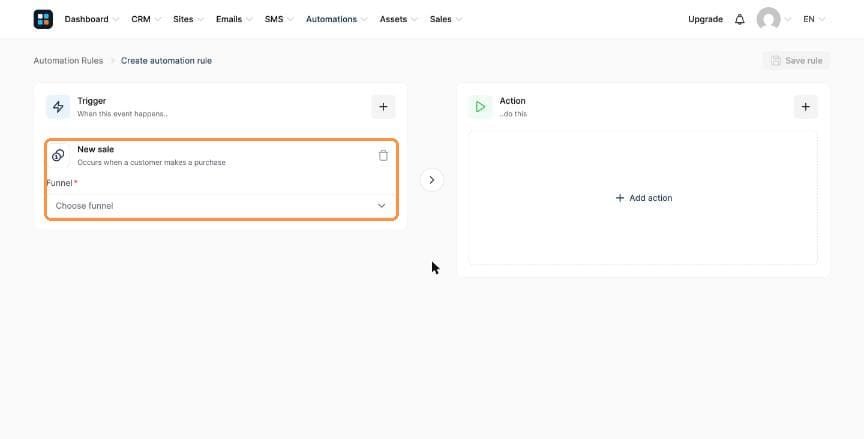Click the Trigger lightning bolt icon
The image size is (864, 439).
[58, 107]
